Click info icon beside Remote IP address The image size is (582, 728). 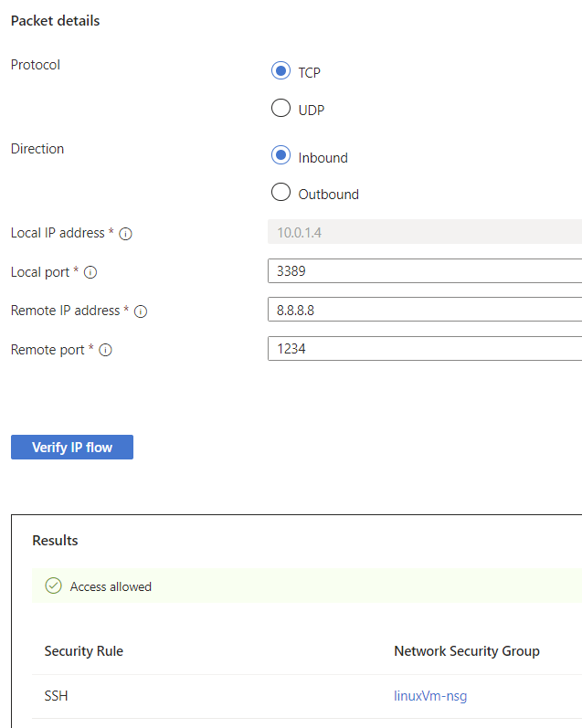click(141, 311)
